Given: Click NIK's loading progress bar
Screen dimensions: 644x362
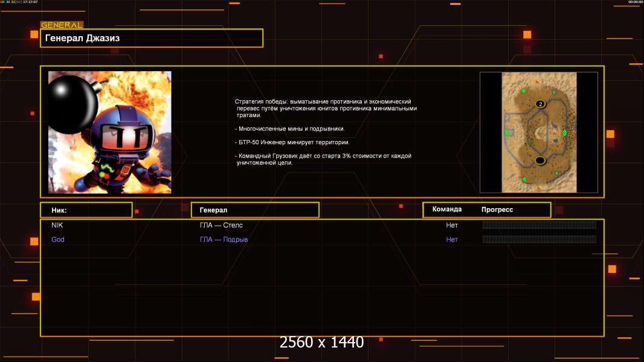Looking at the screenshot, I should coord(539,224).
